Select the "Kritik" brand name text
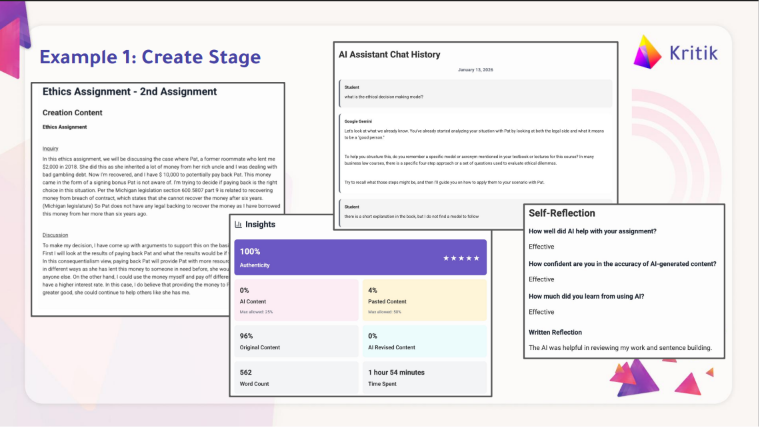The image size is (759, 427). click(x=694, y=53)
